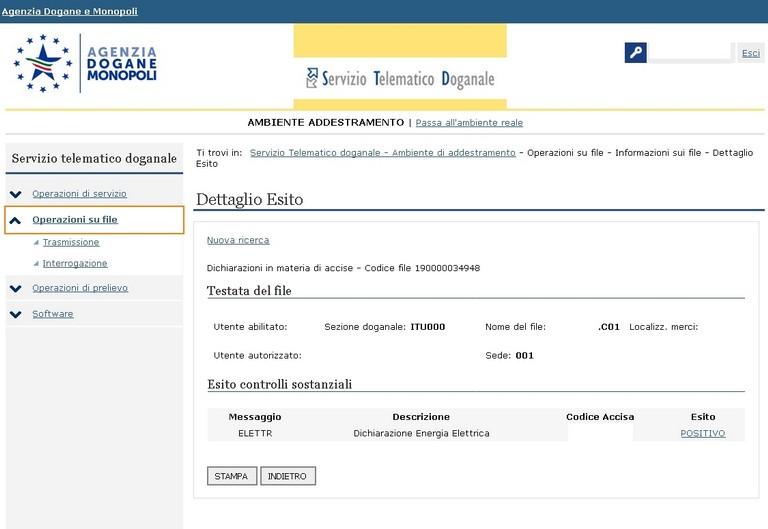Click the .C01 file name value
Screen dimensions: 768x529
(x=609, y=327)
